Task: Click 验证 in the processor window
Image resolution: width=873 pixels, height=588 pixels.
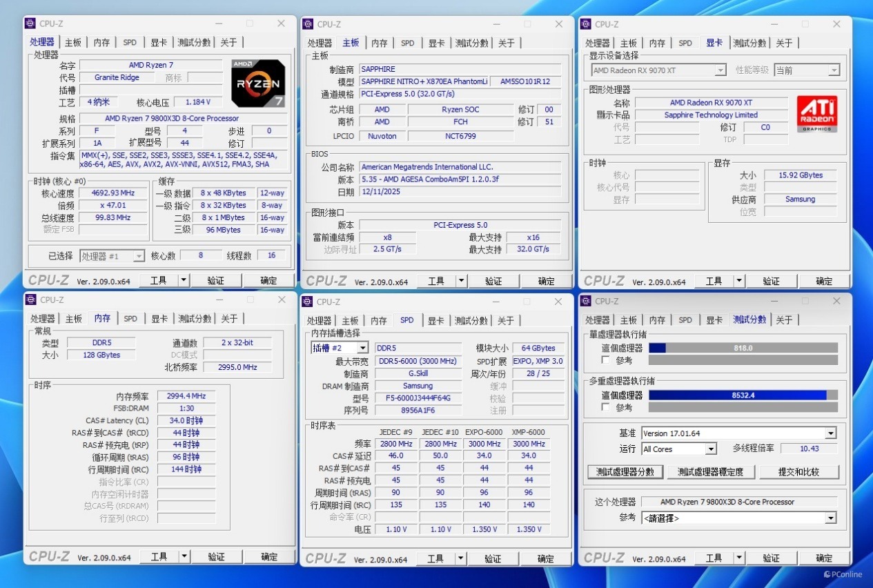Action: coord(216,280)
